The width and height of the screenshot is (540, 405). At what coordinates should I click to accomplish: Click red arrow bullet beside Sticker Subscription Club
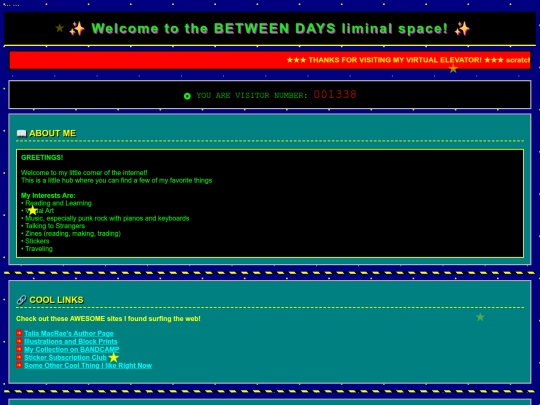tap(19, 357)
